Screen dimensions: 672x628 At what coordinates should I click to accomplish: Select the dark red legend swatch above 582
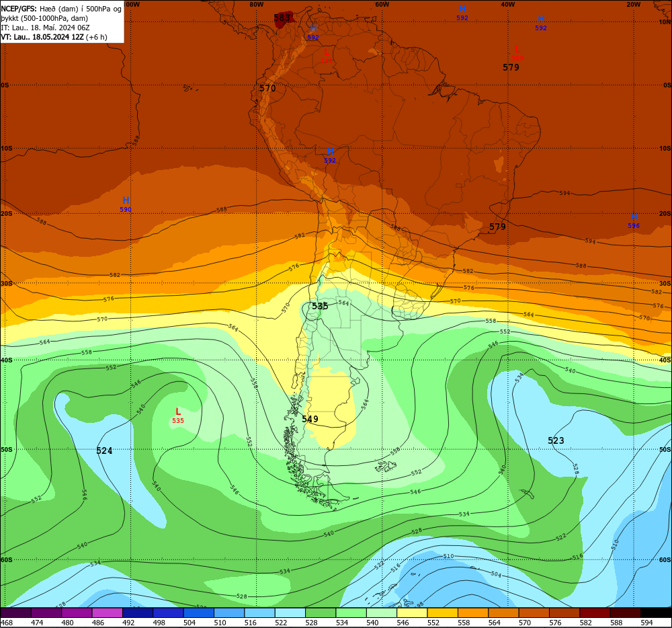pos(595,613)
